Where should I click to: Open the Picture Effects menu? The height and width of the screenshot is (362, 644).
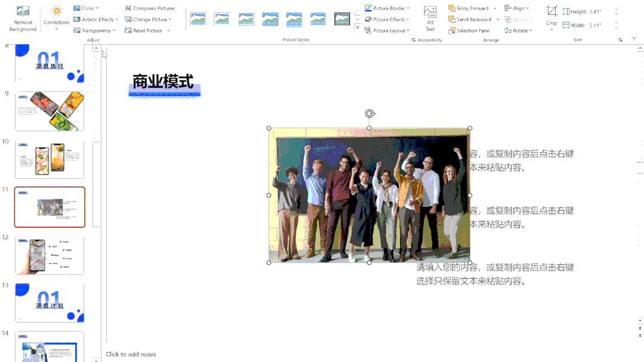coord(387,18)
